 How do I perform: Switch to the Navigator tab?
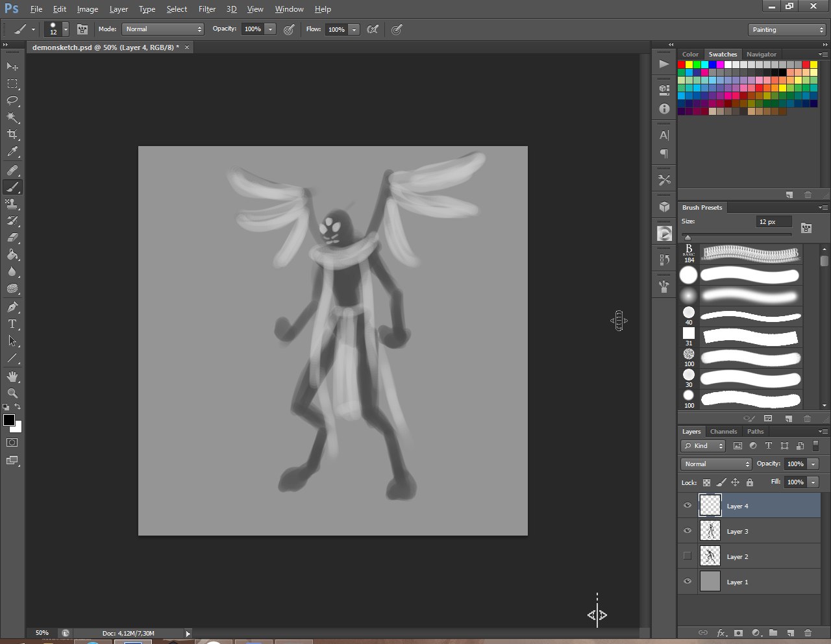click(761, 55)
